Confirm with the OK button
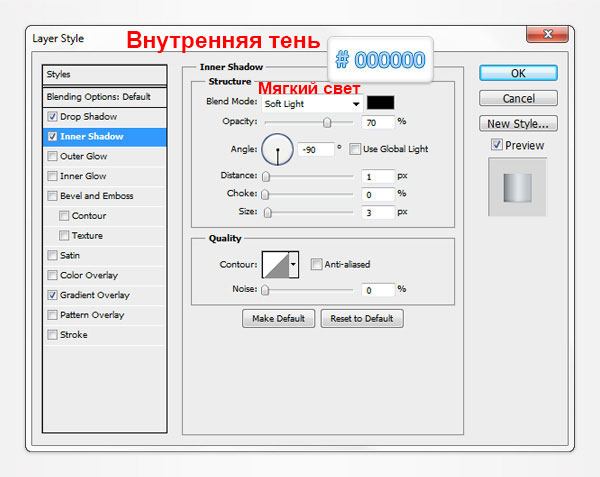 click(x=518, y=73)
